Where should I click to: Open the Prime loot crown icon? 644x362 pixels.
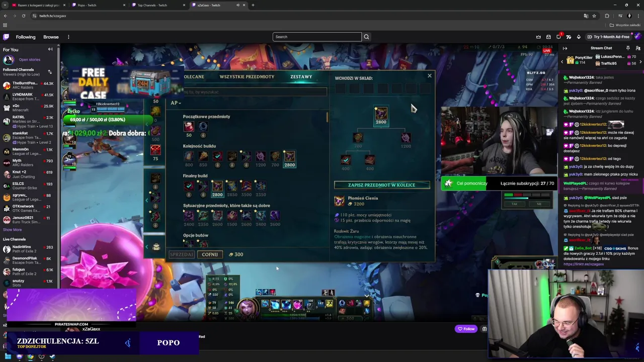[538, 37]
